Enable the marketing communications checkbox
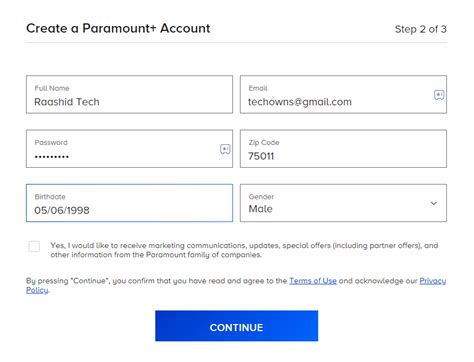This screenshot has width=474, height=362. (x=34, y=246)
